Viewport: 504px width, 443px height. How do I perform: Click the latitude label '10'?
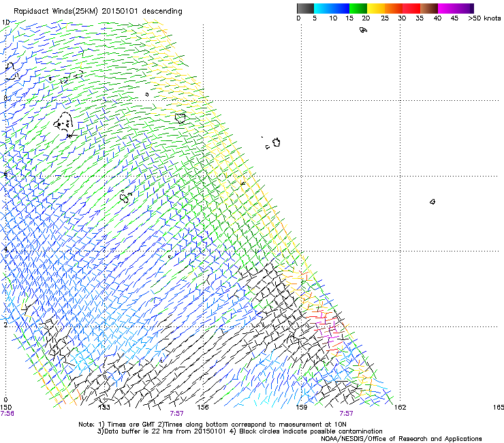pos(5,22)
